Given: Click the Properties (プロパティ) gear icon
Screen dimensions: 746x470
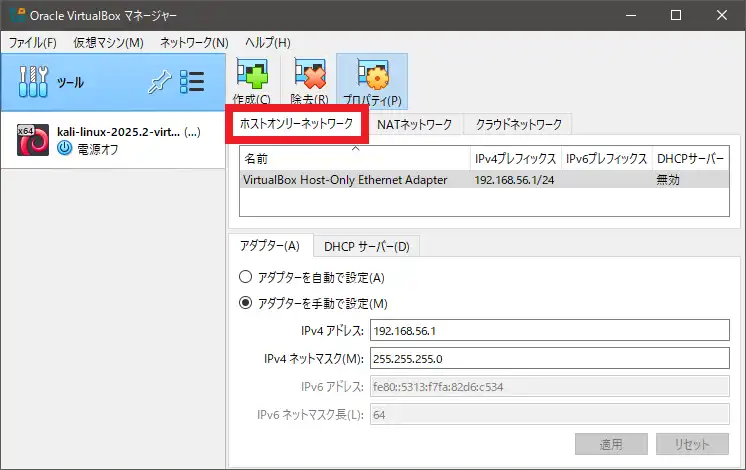Looking at the screenshot, I should (x=373, y=74).
